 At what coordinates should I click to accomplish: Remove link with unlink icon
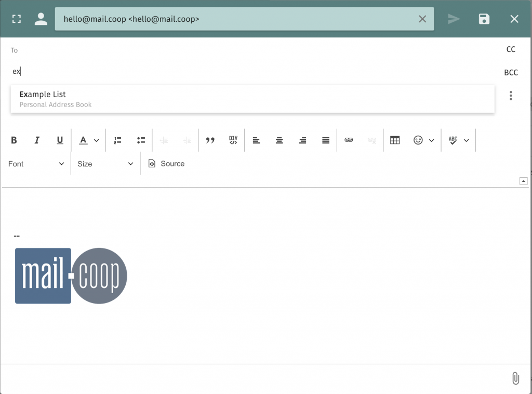[x=371, y=140]
